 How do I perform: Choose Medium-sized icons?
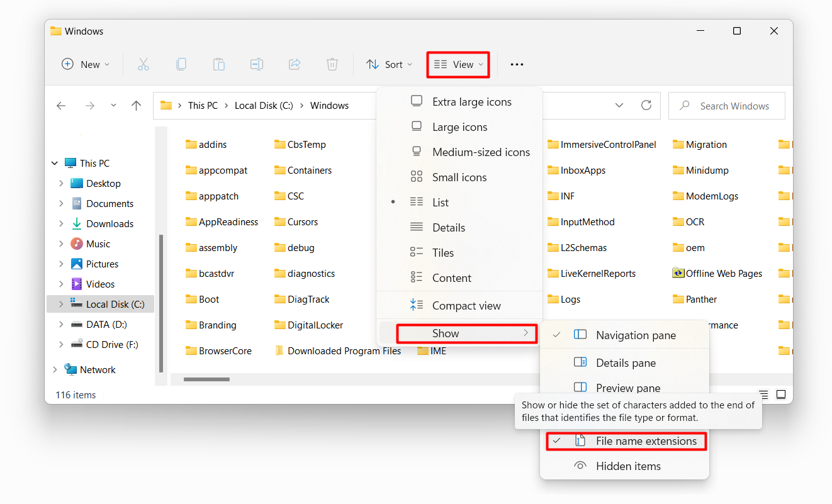click(x=459, y=152)
